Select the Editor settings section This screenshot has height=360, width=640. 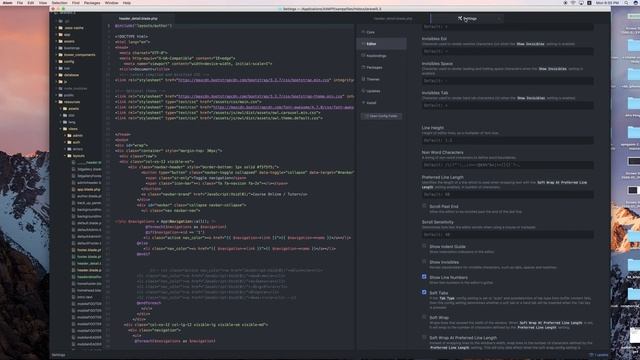[381, 44]
